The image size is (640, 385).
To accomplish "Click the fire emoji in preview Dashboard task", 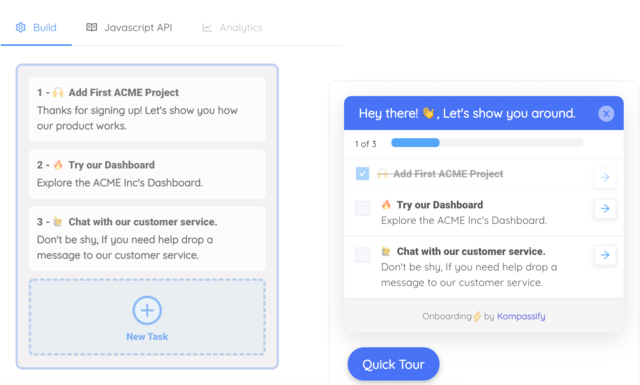I will coord(386,205).
